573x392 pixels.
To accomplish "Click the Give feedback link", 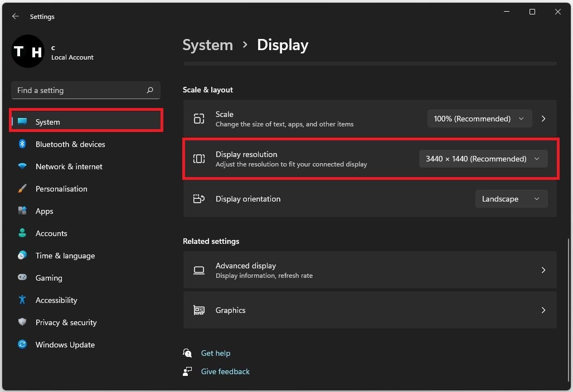I will point(225,371).
